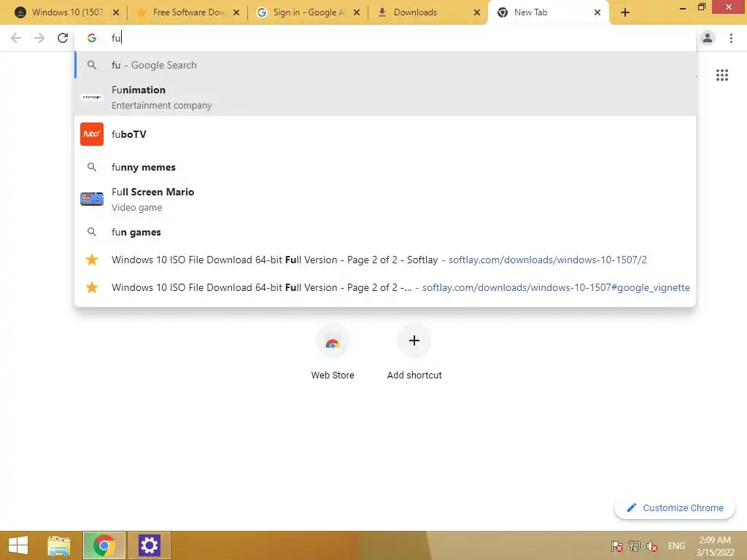This screenshot has height=560, width=747.
Task: Open Chrome's three-dot menu
Action: [731, 38]
